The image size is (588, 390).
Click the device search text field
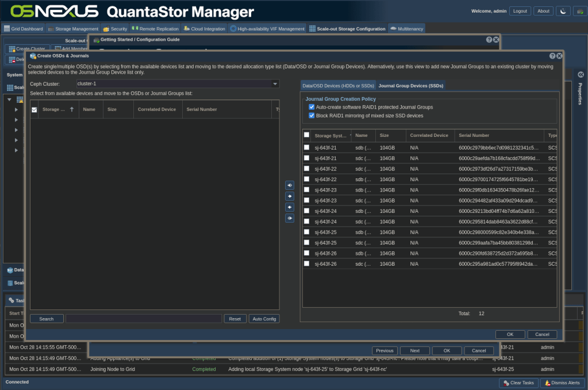click(143, 319)
